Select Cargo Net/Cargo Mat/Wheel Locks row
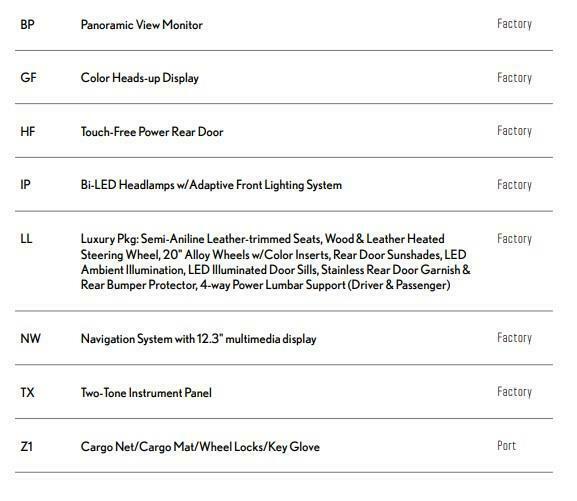577x501 pixels. 284,446
